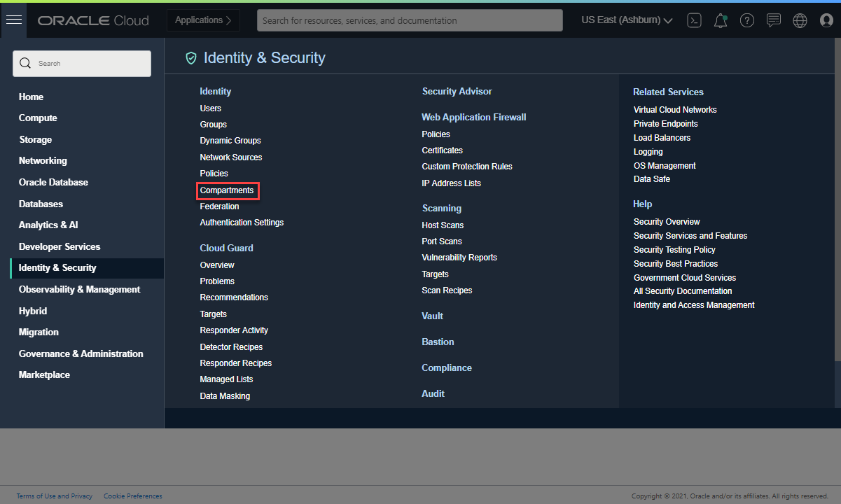The height and width of the screenshot is (504, 841).
Task: Open Compliance link
Action: tap(447, 367)
